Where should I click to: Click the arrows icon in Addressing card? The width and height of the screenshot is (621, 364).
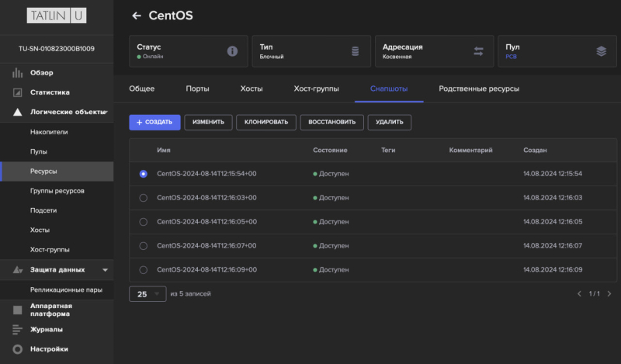pyautogui.click(x=478, y=51)
